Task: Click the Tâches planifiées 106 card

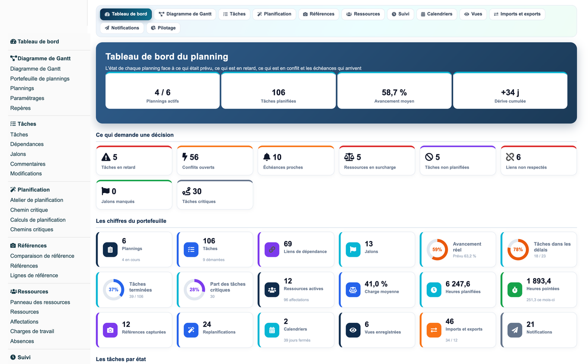Action: (x=278, y=91)
